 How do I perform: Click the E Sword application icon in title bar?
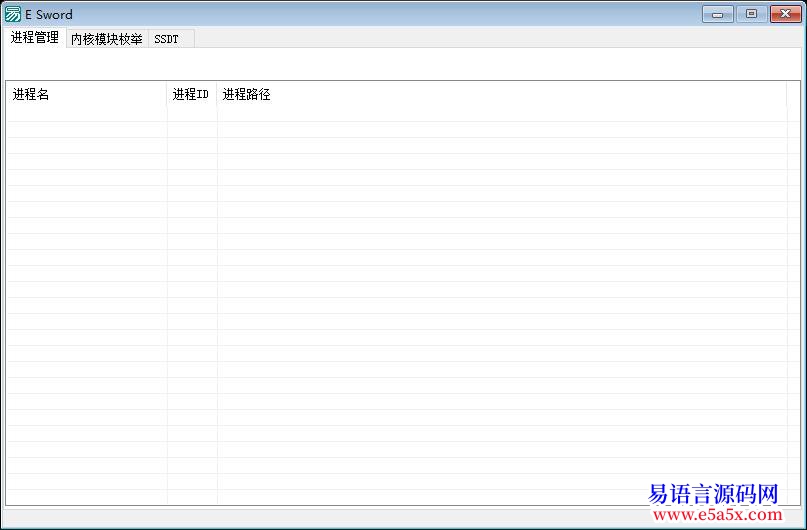pyautogui.click(x=13, y=14)
